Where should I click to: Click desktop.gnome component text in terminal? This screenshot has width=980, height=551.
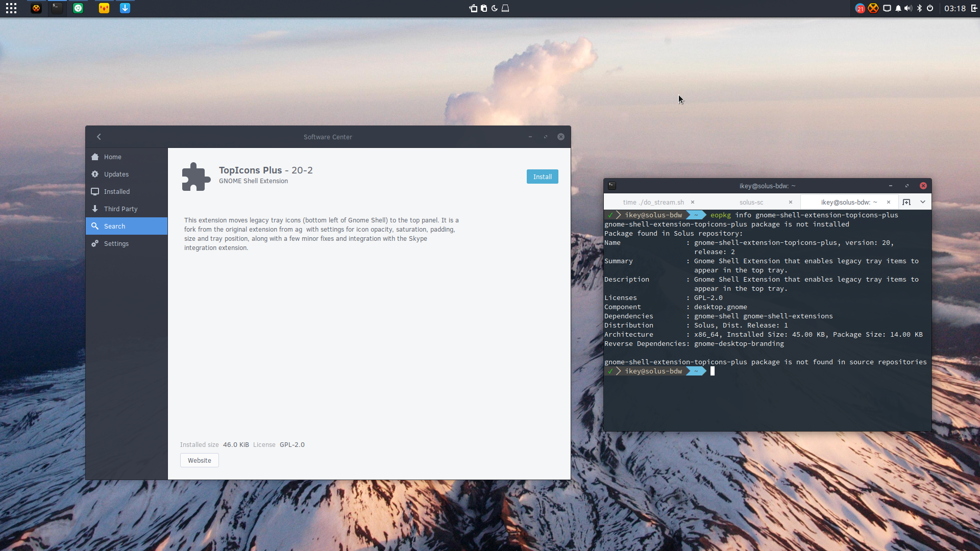(x=721, y=307)
